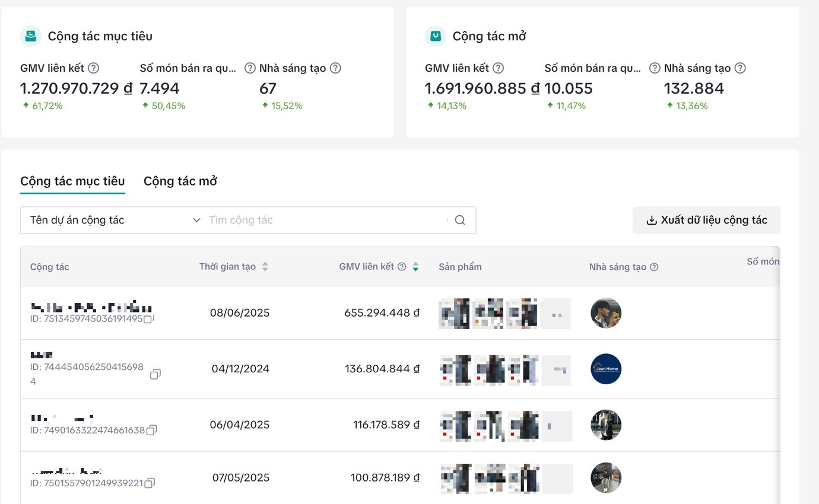Click help icon next to GMV liên kết in Cộng tác mục tiêu
The width and height of the screenshot is (819, 504).
click(93, 68)
